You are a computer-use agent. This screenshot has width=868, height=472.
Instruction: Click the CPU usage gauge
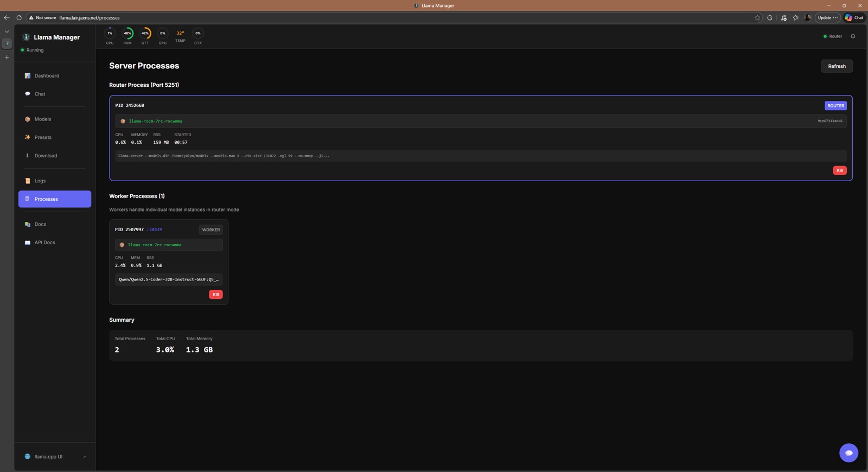coord(110,36)
